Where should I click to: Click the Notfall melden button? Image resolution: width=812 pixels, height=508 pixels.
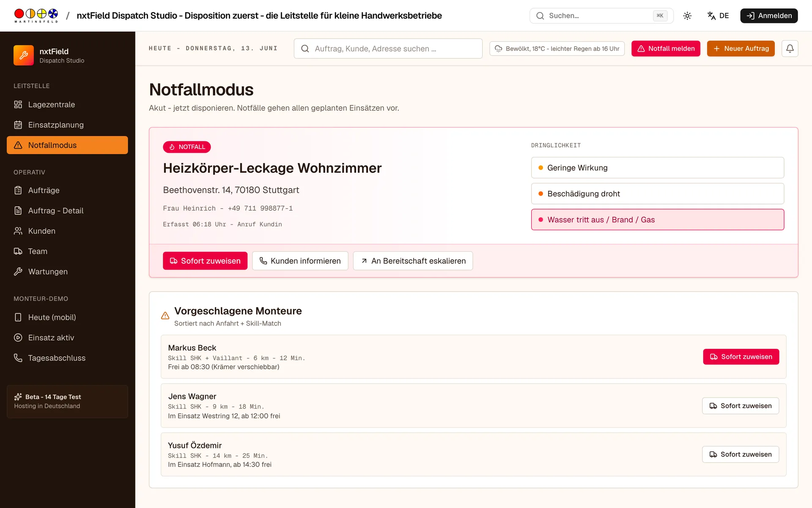(x=666, y=49)
